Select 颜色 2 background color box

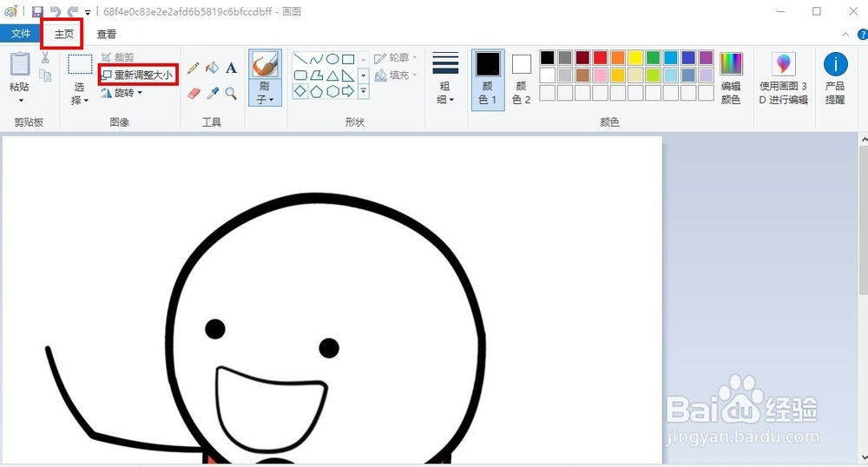pyautogui.click(x=521, y=79)
